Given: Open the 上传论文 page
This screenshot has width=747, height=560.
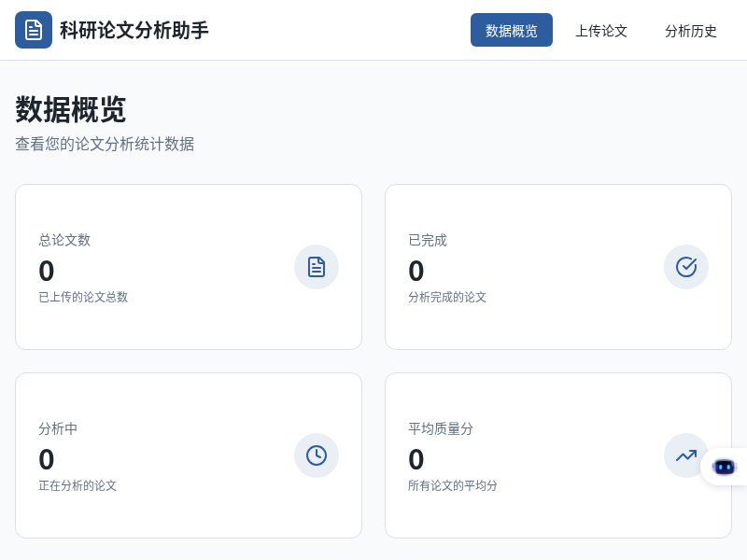Looking at the screenshot, I should (x=601, y=31).
